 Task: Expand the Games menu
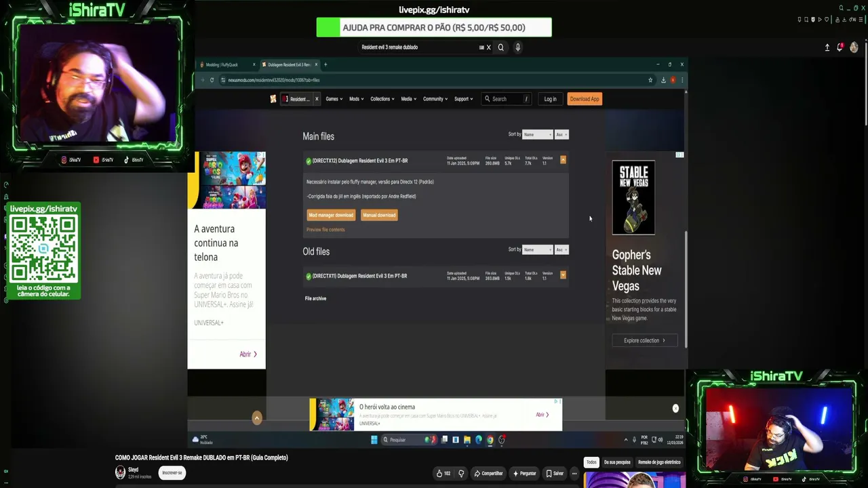pos(334,99)
